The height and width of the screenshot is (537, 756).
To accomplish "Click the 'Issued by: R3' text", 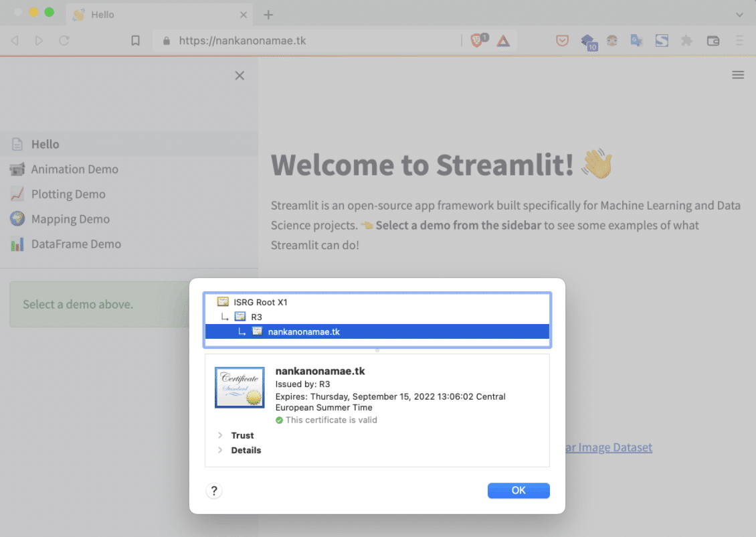I will 303,384.
